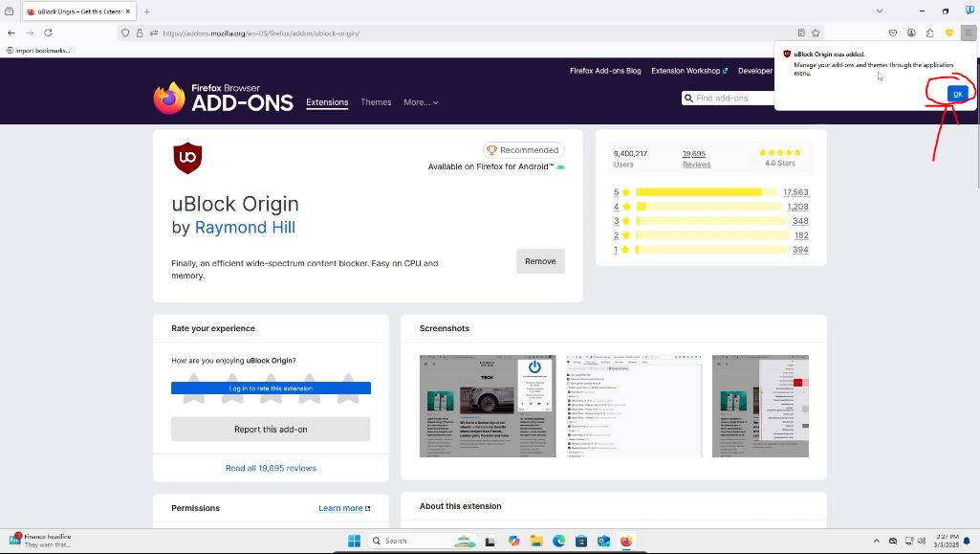Open File Explorer from the taskbar
Viewport: 980px width, 554px height.
point(536,541)
